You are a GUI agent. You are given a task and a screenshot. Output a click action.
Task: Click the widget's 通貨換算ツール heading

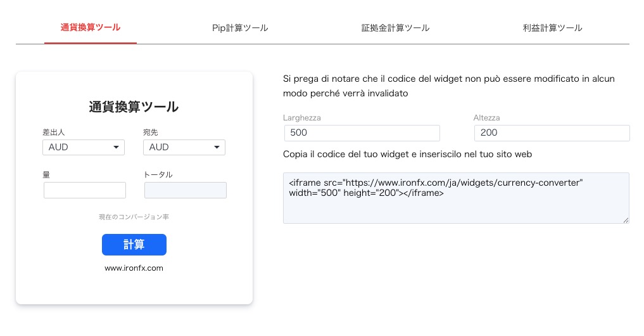coord(134,107)
